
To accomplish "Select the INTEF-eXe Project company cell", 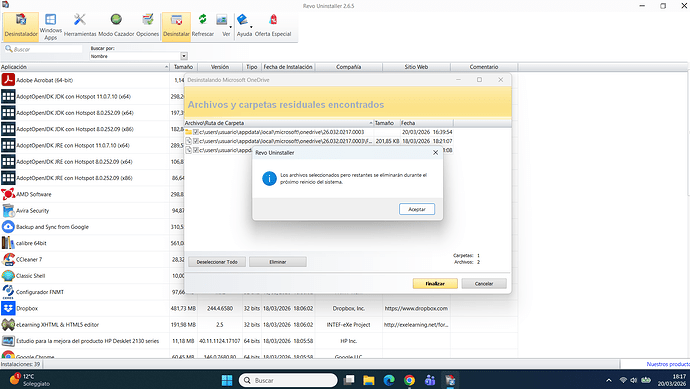I will point(349,325).
